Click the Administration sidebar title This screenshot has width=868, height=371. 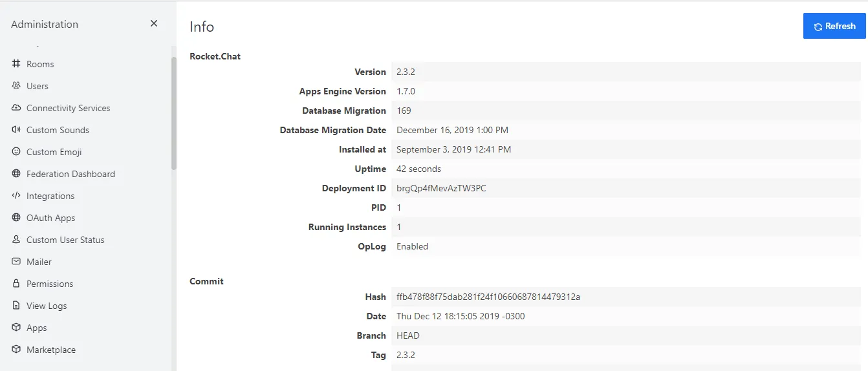click(45, 24)
